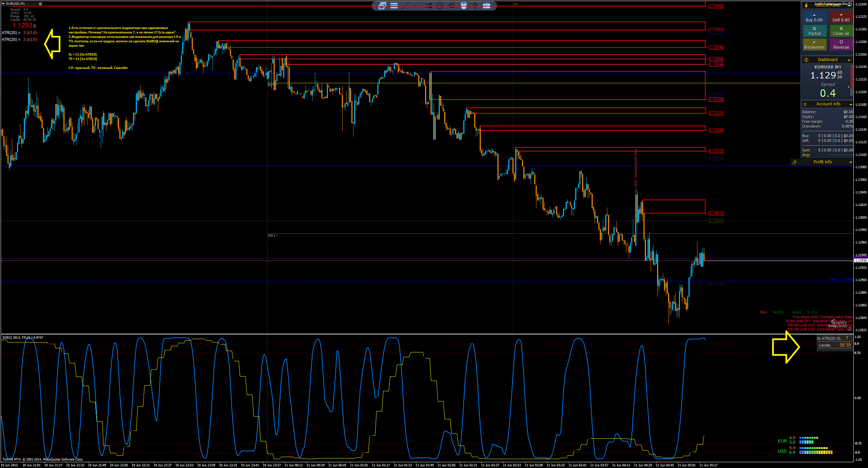The width and height of the screenshot is (868, 468).
Task: Click the 1.13144 red price label
Action: pos(716,131)
